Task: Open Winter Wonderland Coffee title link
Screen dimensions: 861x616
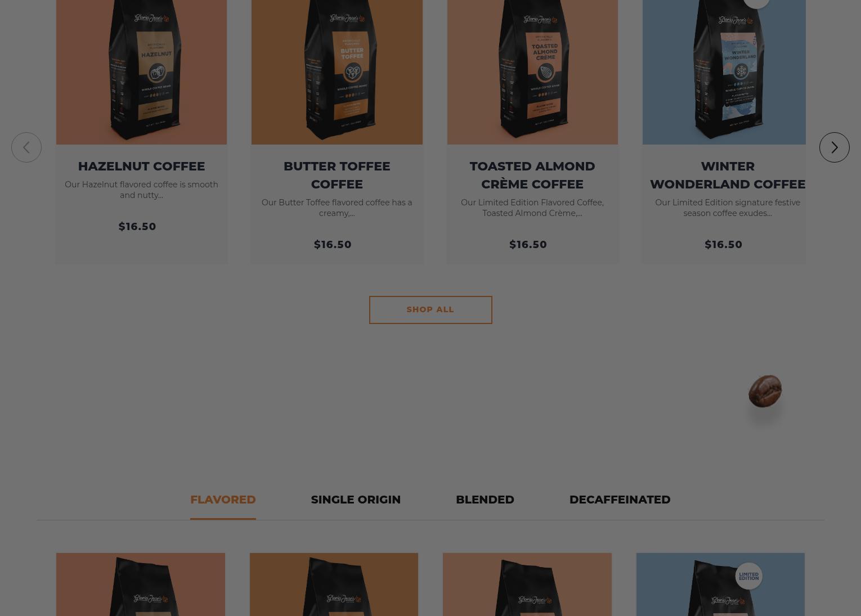Action: 727,175
